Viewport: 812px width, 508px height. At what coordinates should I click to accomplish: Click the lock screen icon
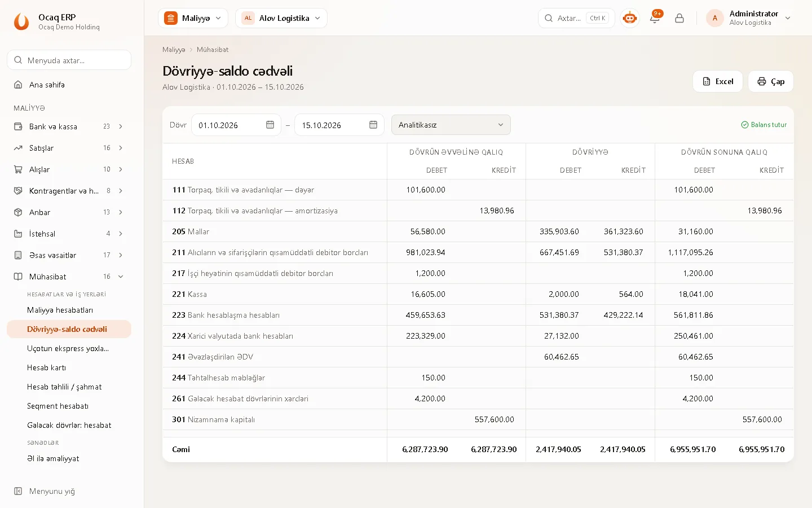[679, 18]
